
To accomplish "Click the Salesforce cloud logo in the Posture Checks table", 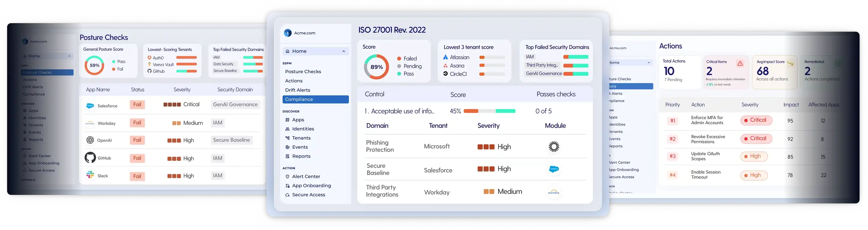I will click(x=90, y=105).
